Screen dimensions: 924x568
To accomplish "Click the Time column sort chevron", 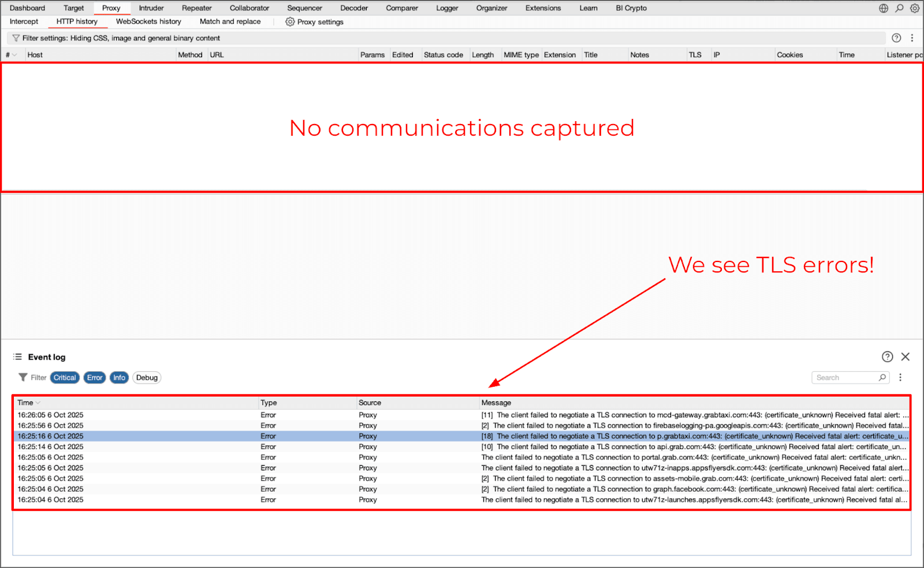I will 37,402.
